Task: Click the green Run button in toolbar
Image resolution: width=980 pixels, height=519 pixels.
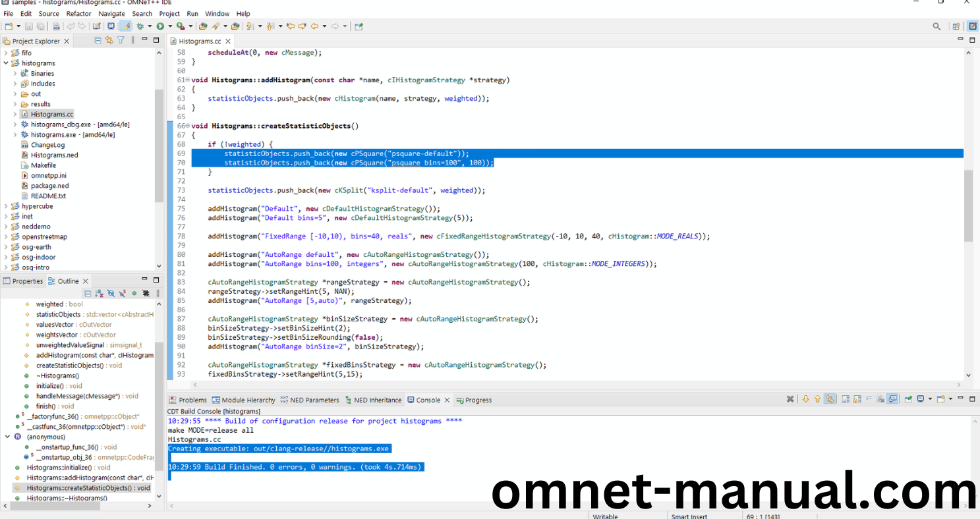Action: 159,26
